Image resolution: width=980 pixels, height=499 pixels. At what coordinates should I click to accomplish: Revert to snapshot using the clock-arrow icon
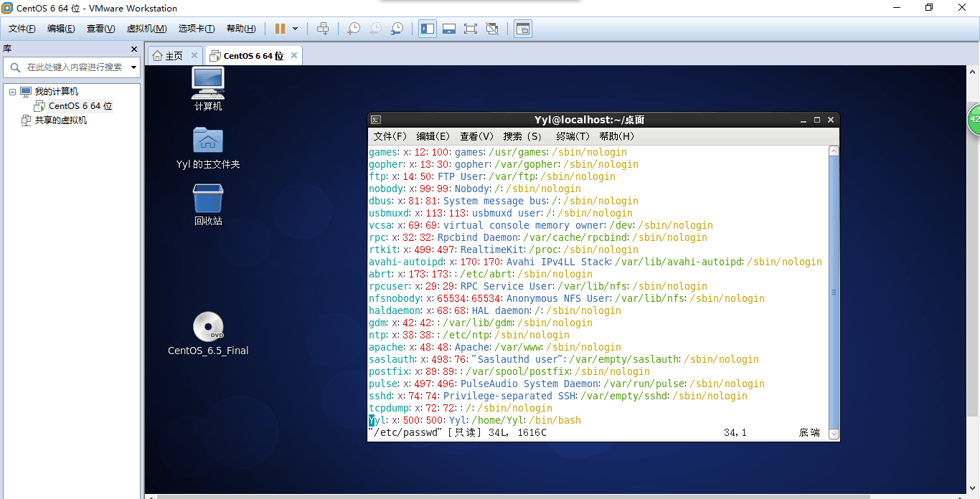click(x=375, y=29)
